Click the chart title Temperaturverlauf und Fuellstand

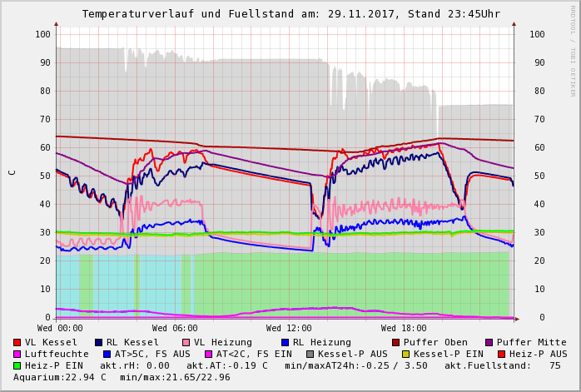pos(290,14)
